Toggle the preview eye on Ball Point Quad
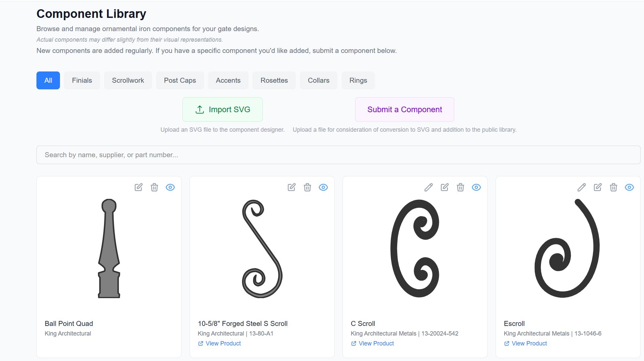 click(x=170, y=187)
